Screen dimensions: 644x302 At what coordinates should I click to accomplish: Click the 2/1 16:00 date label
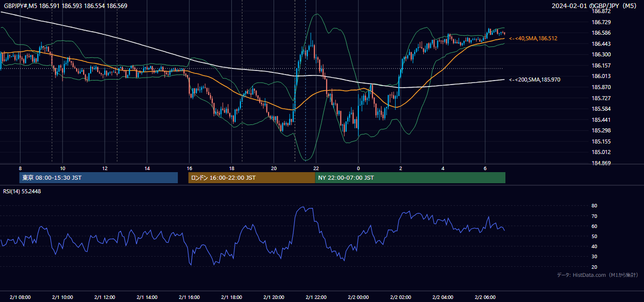pyautogui.click(x=189, y=297)
